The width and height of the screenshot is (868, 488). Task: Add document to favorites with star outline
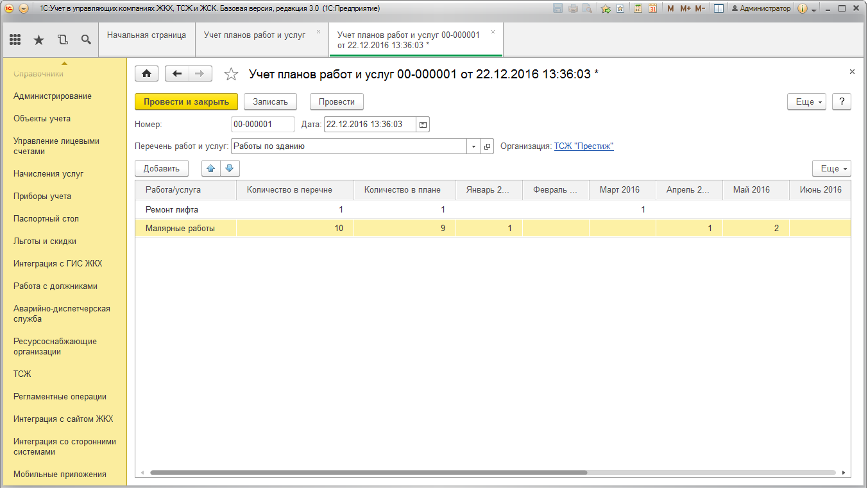[231, 74]
